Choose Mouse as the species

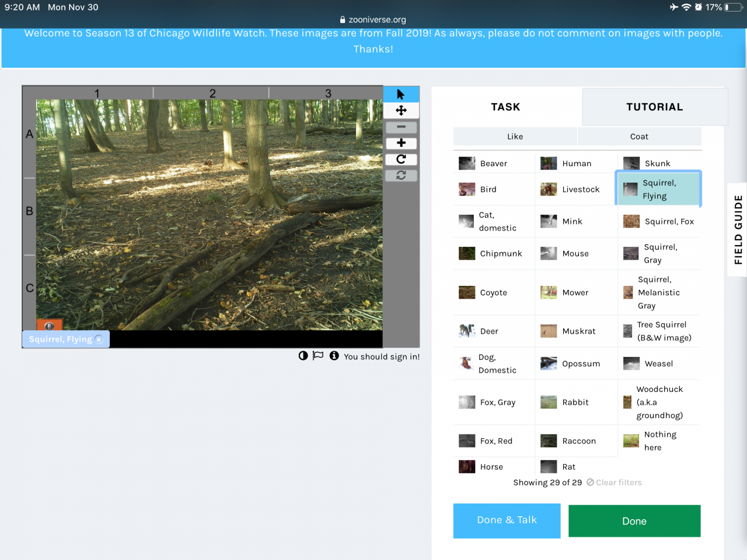(576, 254)
